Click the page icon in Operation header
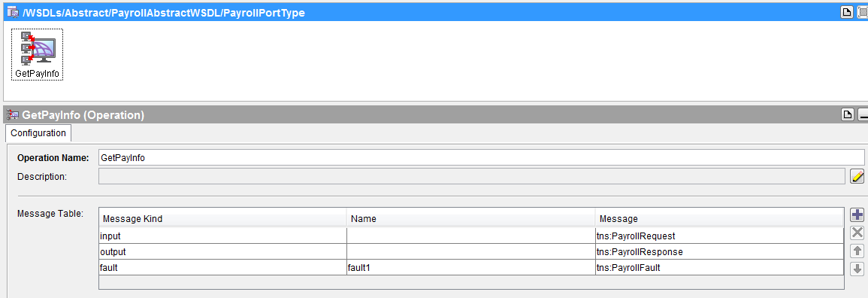The height and width of the screenshot is (298, 868). [x=847, y=114]
